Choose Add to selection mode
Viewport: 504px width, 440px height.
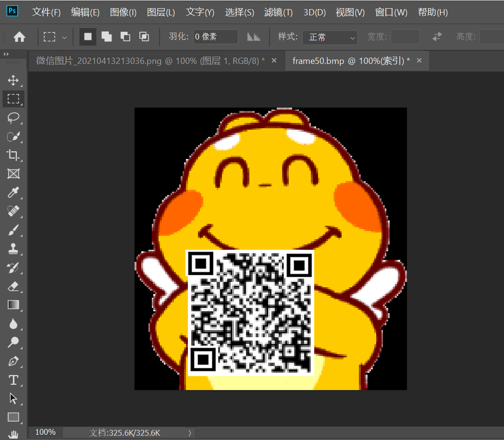pos(106,37)
